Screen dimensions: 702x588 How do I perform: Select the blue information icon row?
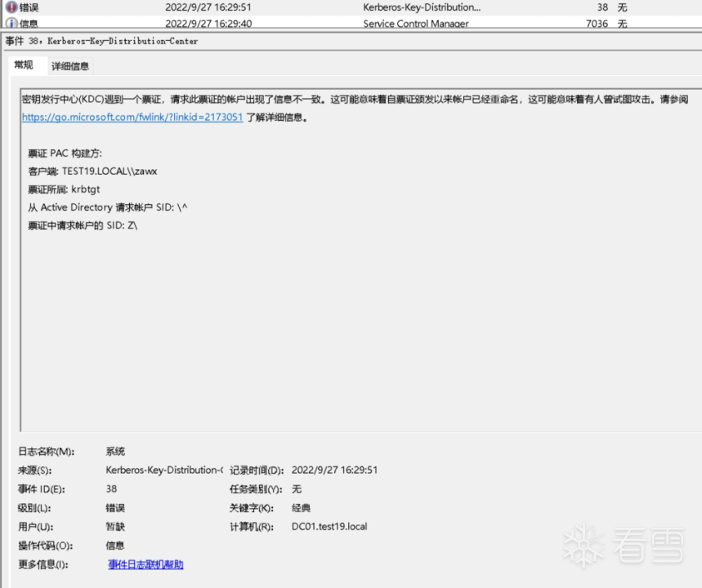point(351,23)
